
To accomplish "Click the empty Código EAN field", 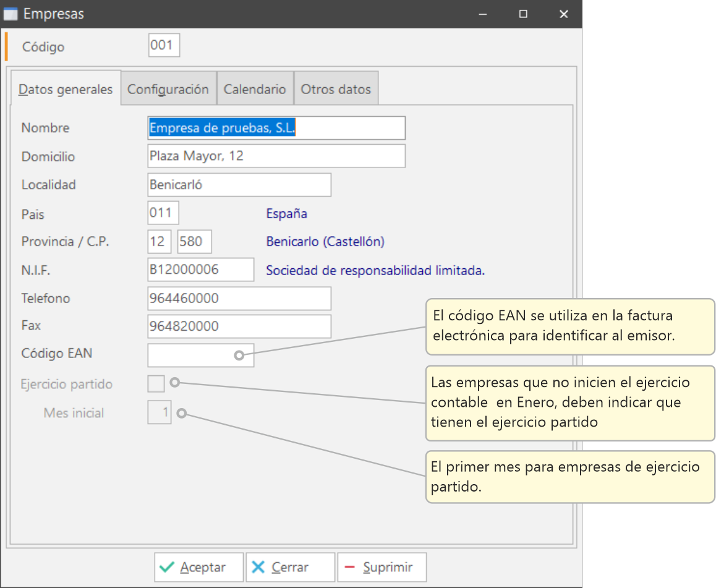I will [x=192, y=356].
